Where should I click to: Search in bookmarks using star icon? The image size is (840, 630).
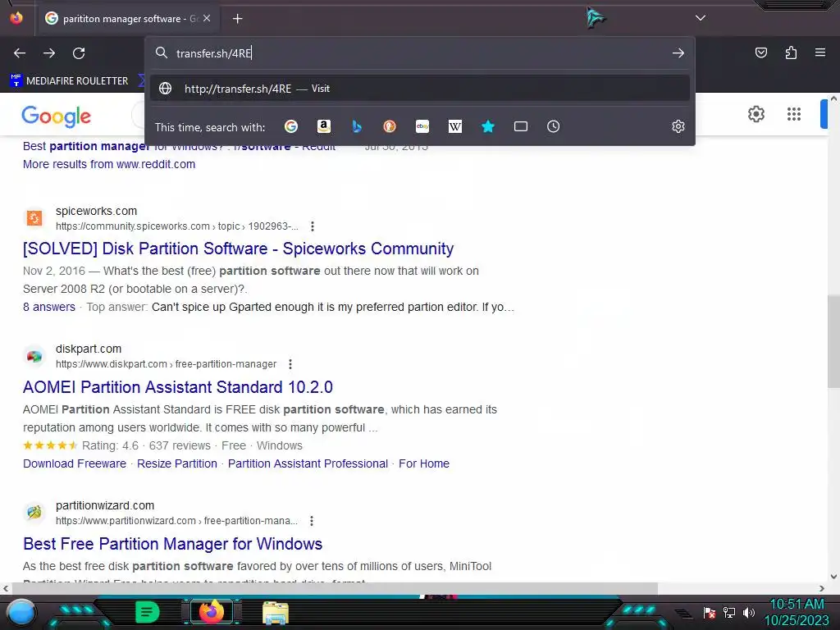coord(487,126)
